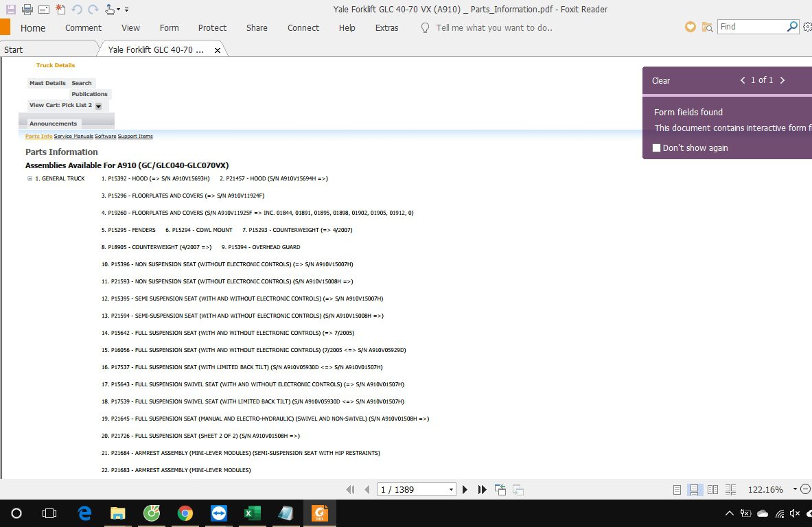Switch to Yale Forklift GLC 40-70 document tab

tap(155, 49)
